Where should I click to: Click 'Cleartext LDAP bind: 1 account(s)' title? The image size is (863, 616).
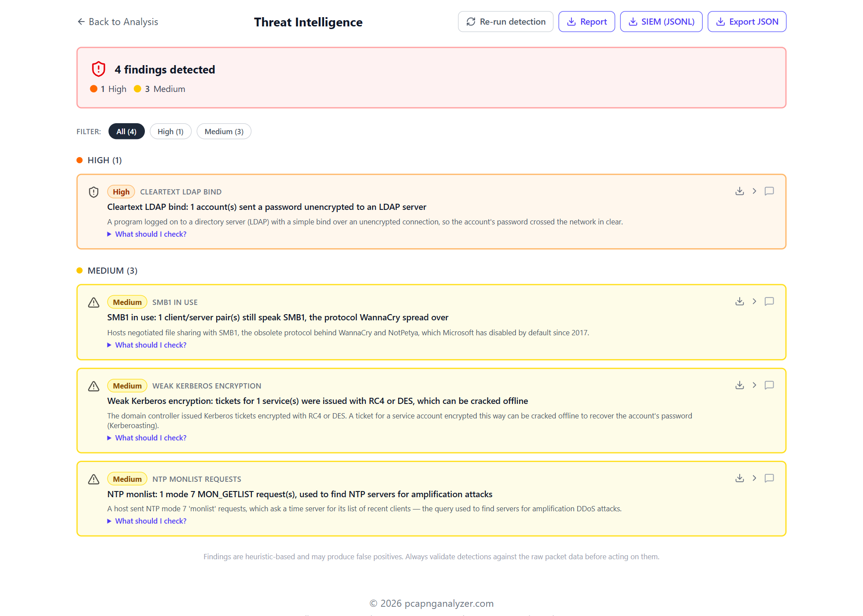click(x=266, y=207)
